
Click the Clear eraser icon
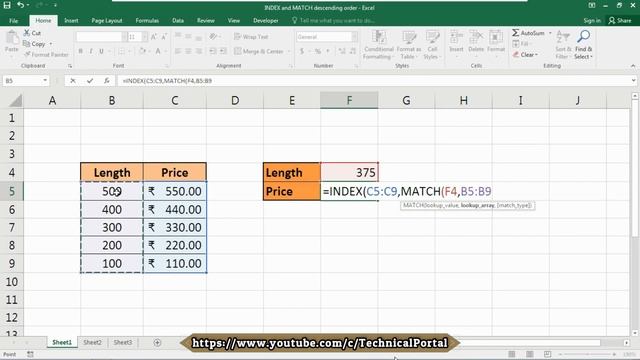coord(516,54)
